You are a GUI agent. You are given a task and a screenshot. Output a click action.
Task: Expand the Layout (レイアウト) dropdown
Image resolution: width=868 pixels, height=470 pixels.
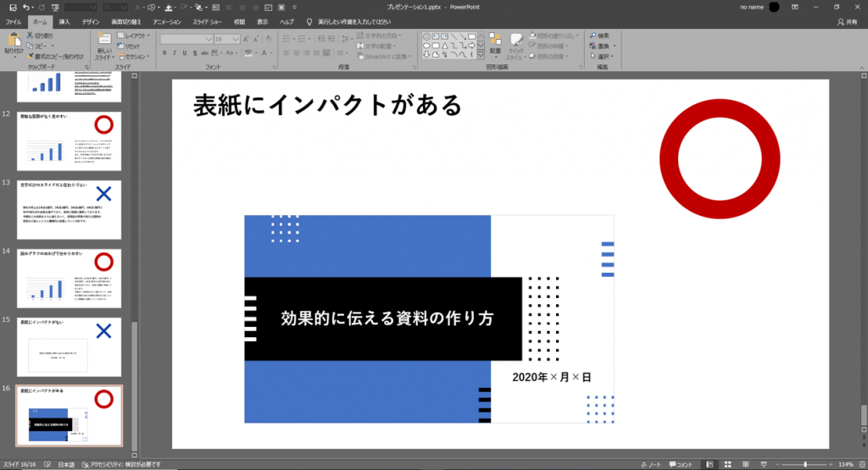click(133, 36)
